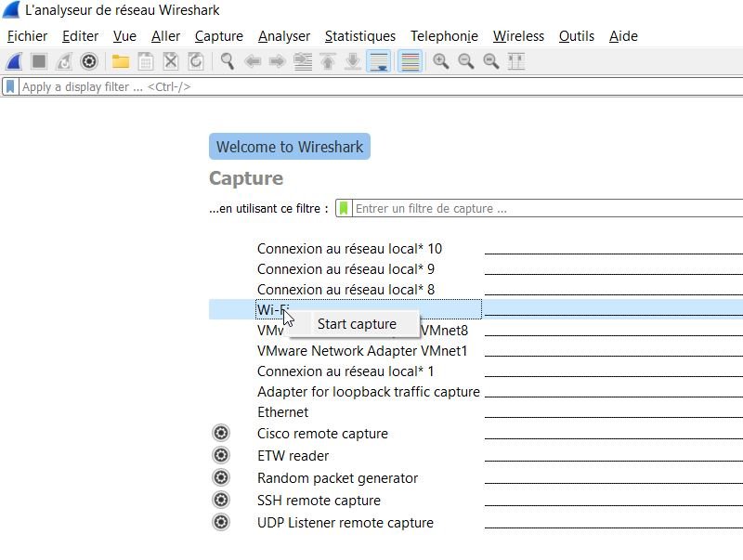This screenshot has width=743, height=560.
Task: Click the Wireshark title bar logo
Action: point(11,10)
